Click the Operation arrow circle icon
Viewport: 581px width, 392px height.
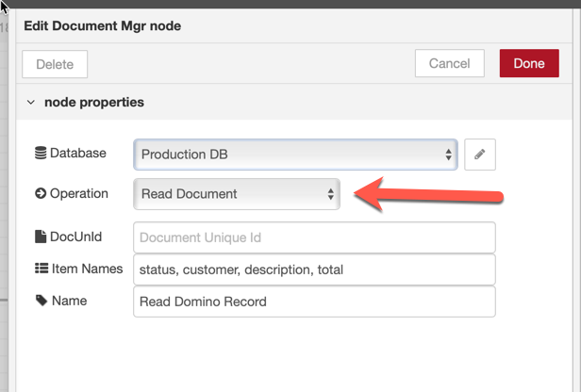coord(41,193)
